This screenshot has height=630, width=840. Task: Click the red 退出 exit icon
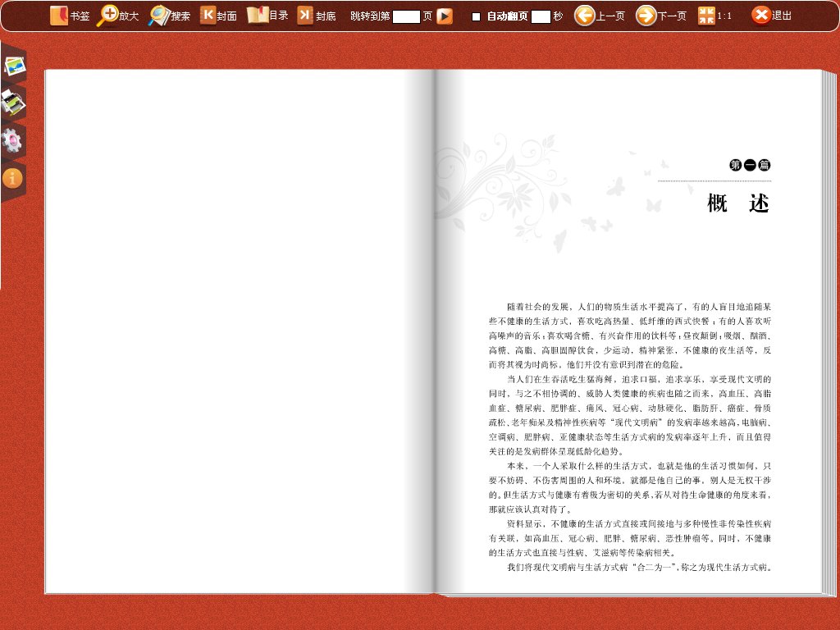[x=760, y=16]
